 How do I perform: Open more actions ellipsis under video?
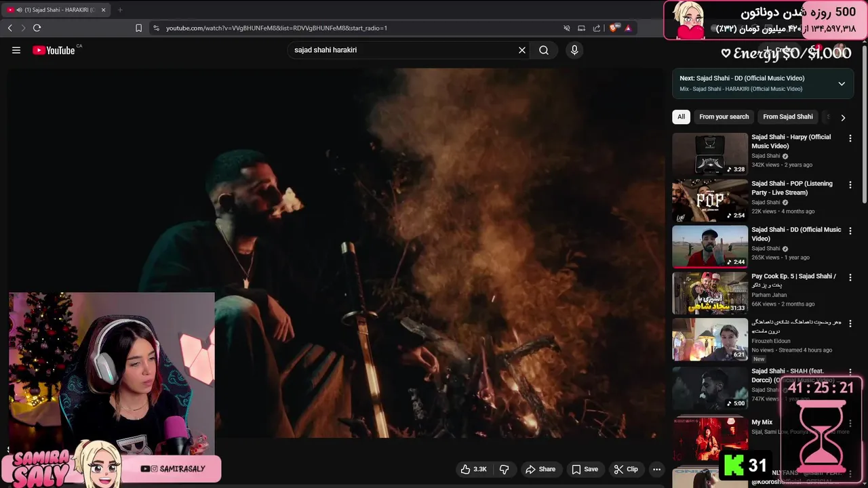656,469
